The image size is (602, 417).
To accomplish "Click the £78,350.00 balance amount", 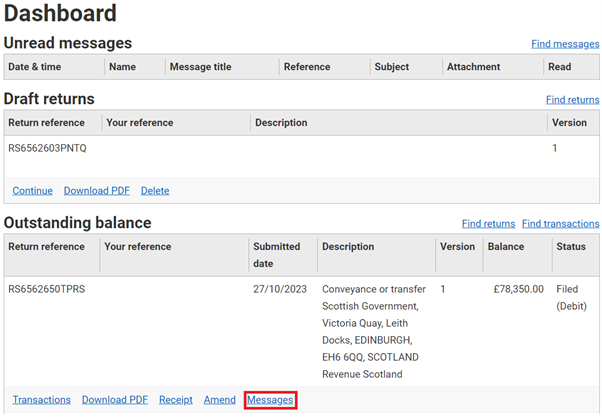I will click(518, 289).
